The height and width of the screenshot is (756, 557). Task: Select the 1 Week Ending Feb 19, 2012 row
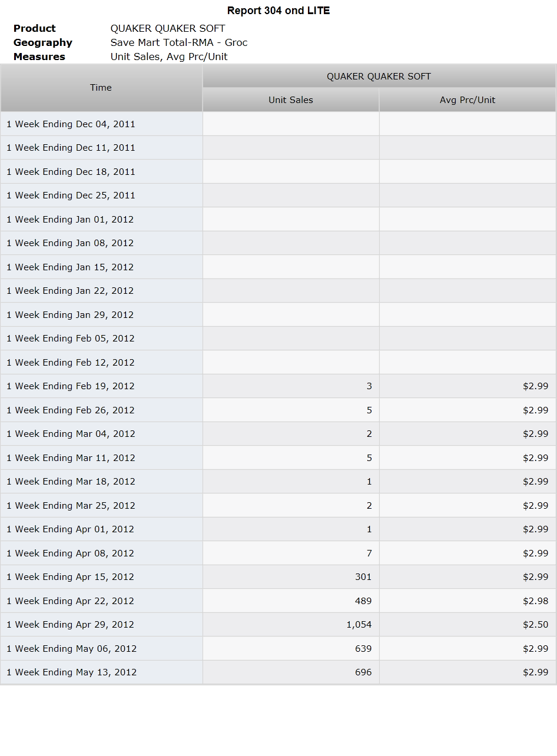pyautogui.click(x=278, y=386)
